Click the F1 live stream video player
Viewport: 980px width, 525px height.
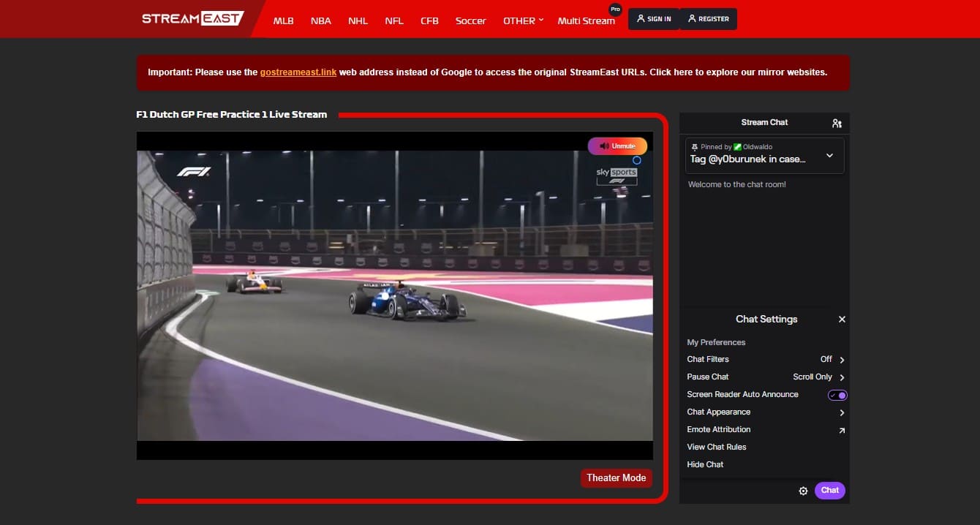pyautogui.click(x=395, y=295)
